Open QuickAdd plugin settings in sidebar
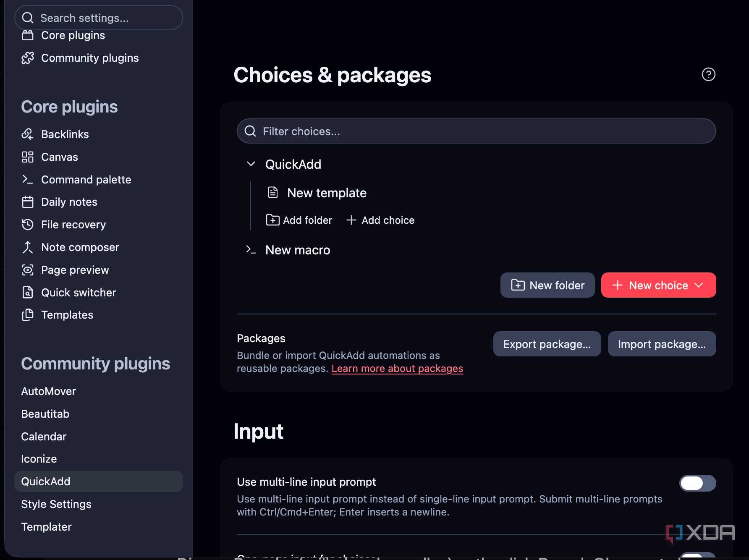Viewport: 749px width, 560px height. (99, 481)
